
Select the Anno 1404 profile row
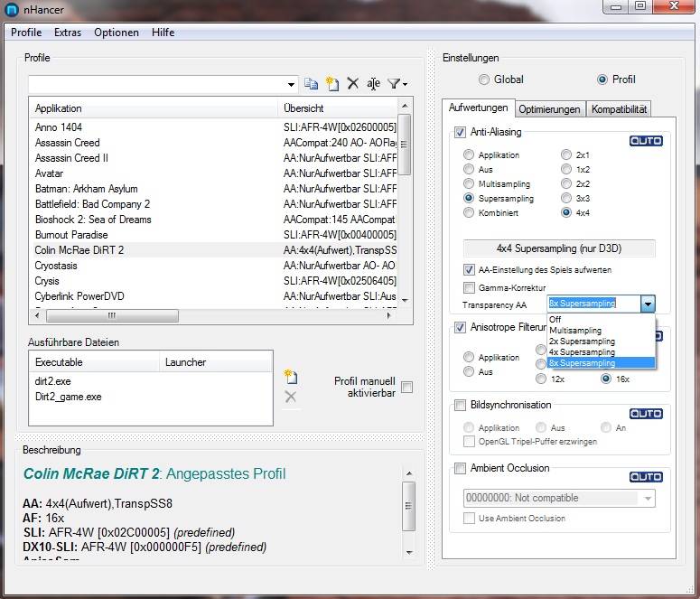coord(214,127)
